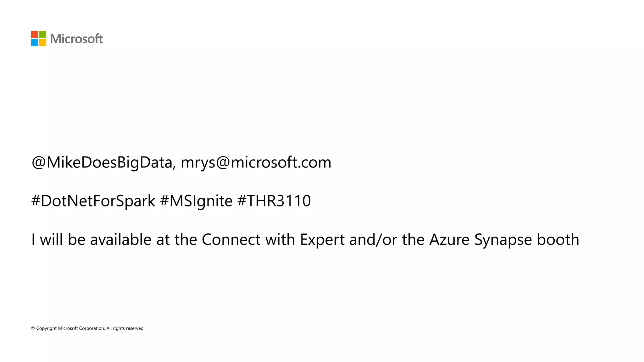Click the gray Microsoft wordmark
Image resolution: width=644 pixels, height=362 pixels.
click(x=76, y=39)
